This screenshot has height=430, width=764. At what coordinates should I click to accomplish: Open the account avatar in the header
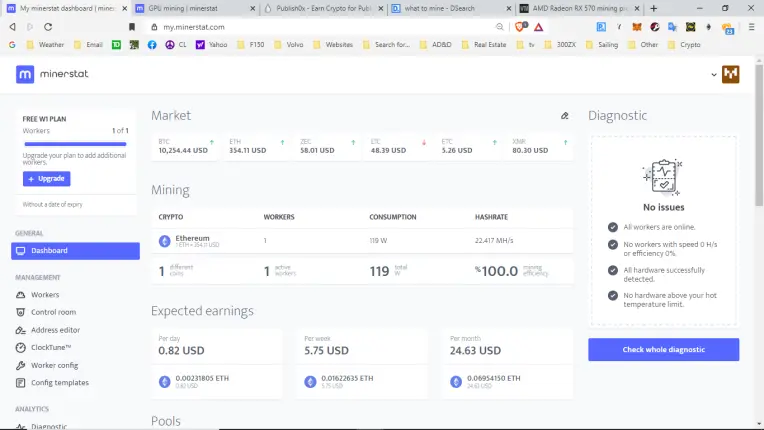pos(730,75)
